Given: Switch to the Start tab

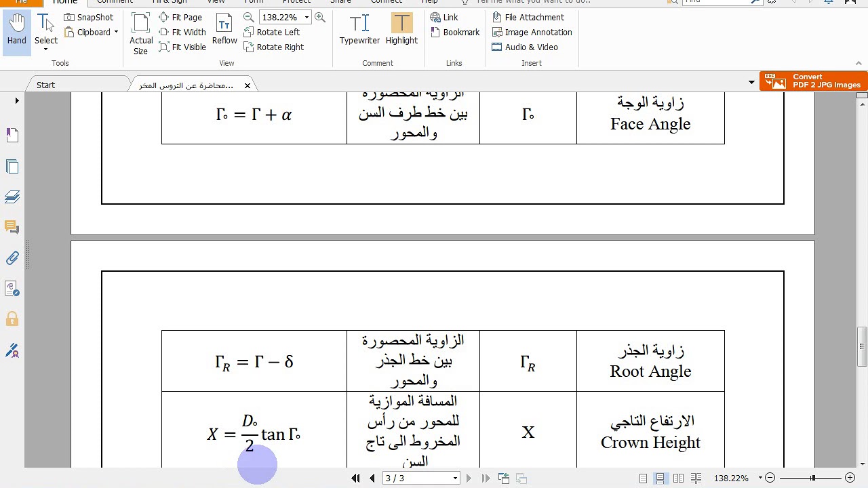Looking at the screenshot, I should click(x=46, y=85).
